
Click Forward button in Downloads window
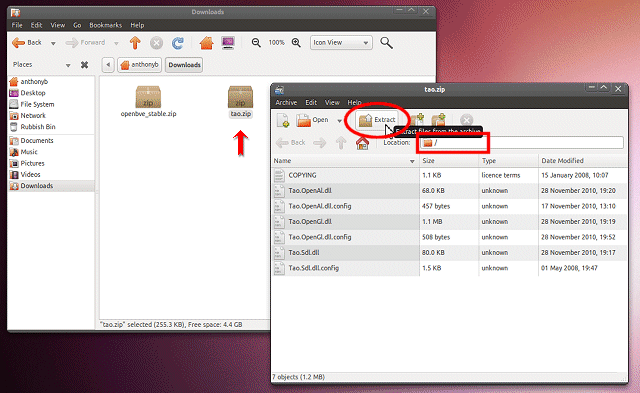click(x=85, y=42)
